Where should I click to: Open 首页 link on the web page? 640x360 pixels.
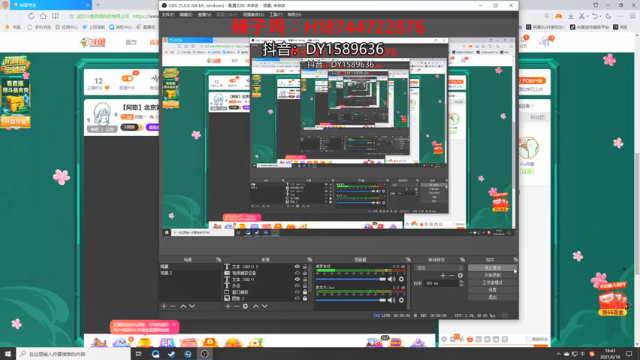click(x=131, y=42)
